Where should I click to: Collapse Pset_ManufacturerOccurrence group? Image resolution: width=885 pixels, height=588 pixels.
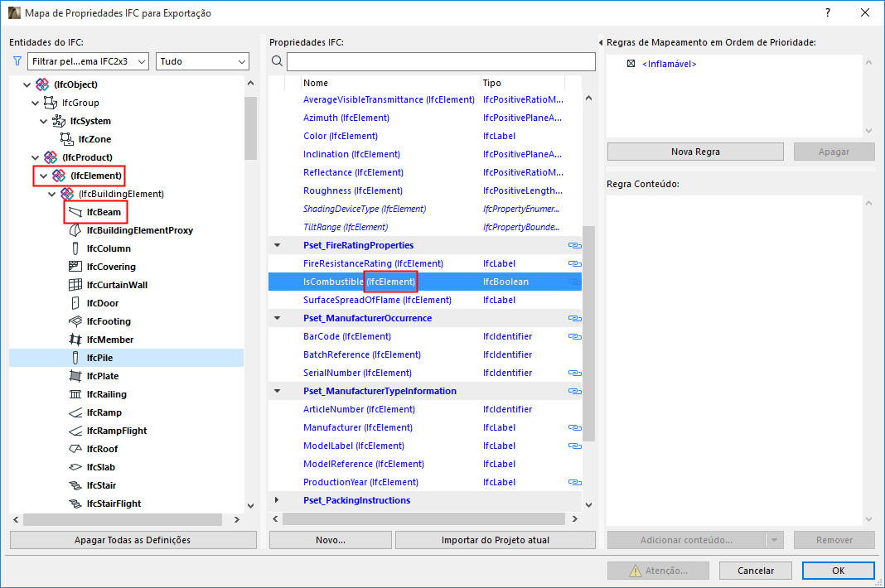point(277,318)
